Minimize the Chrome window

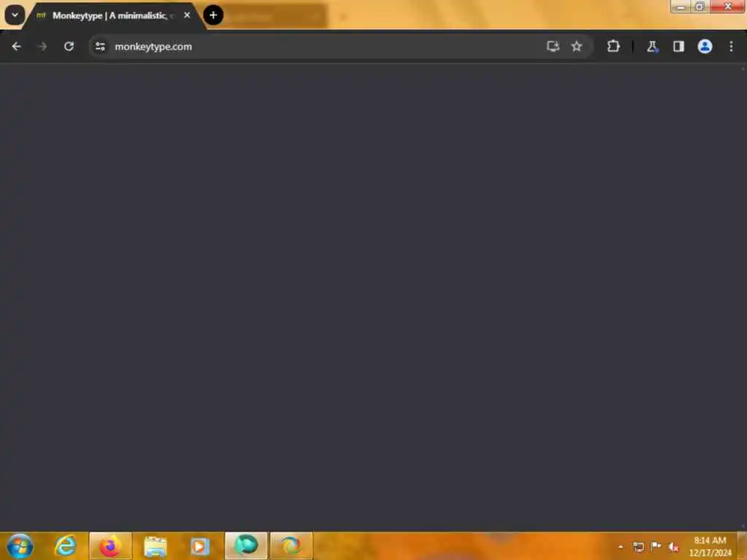[681, 7]
